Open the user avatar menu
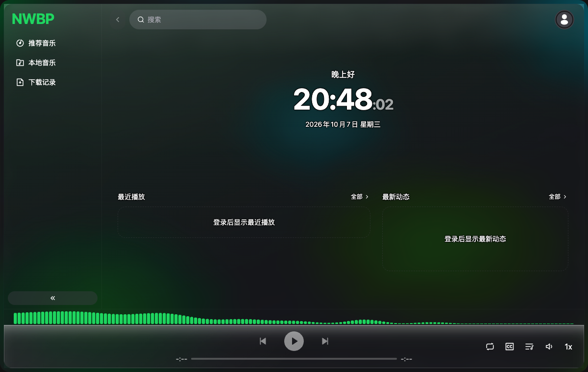 564,20
